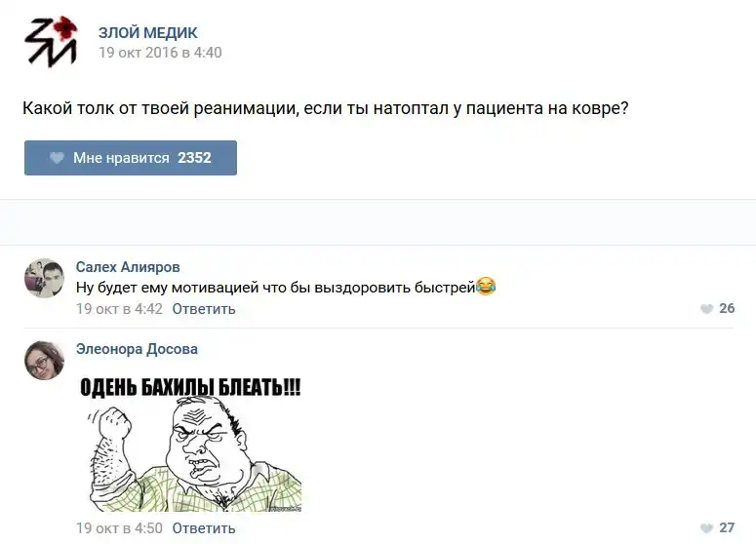Like the post with Мне нравится button
Screen dimensions: 756x544
point(131,158)
